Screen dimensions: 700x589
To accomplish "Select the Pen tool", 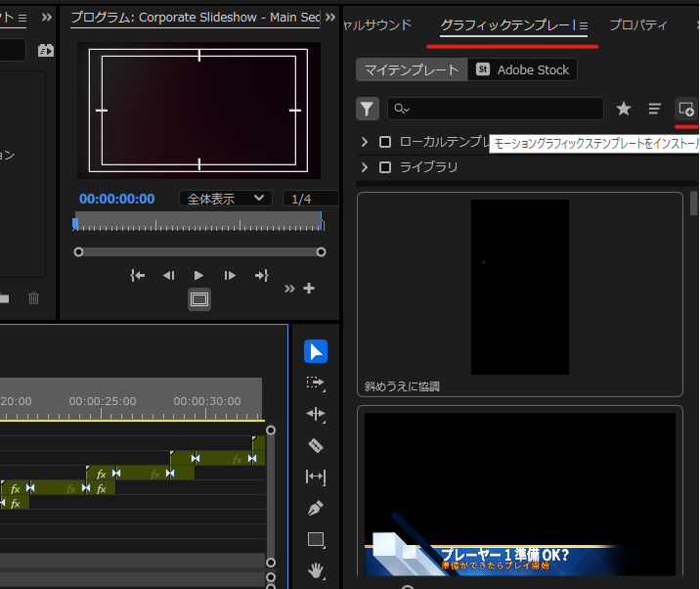I will click(316, 508).
